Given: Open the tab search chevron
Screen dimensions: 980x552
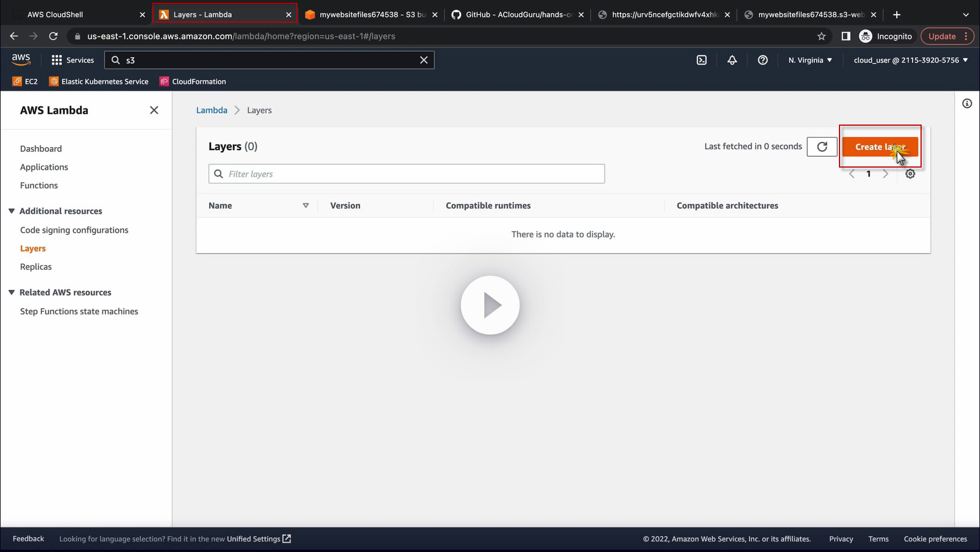Looking at the screenshot, I should tap(966, 15).
